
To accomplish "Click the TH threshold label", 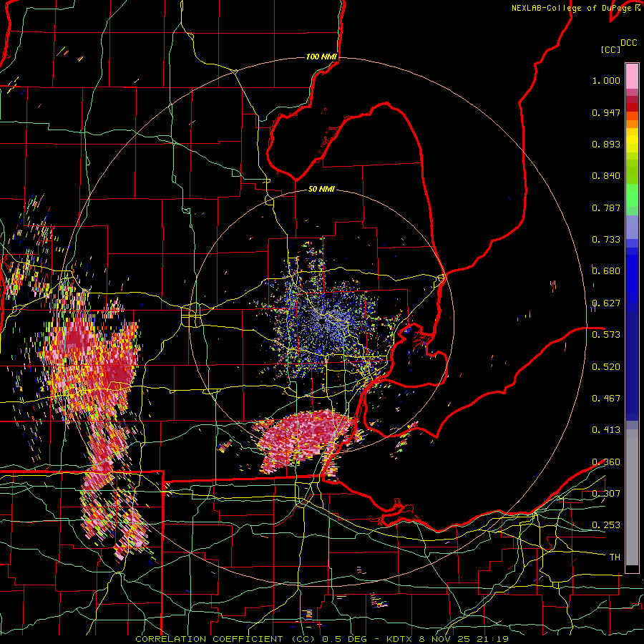I will pos(615,557).
